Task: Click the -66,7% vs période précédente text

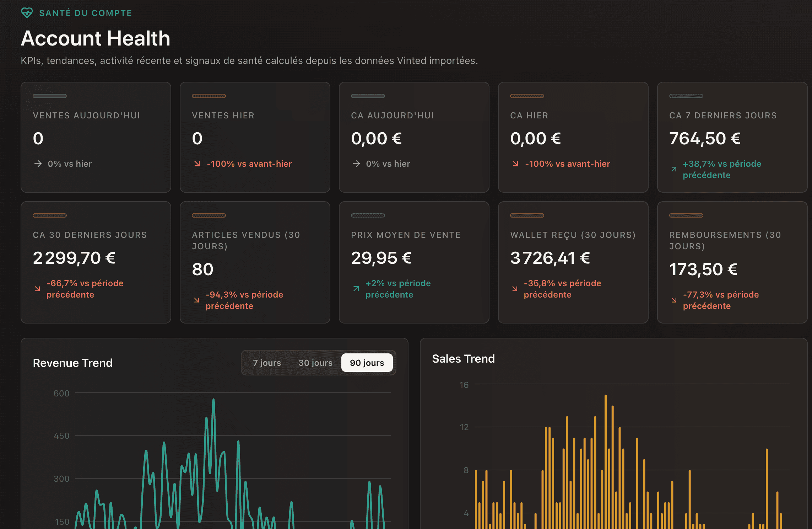Action: (85, 289)
